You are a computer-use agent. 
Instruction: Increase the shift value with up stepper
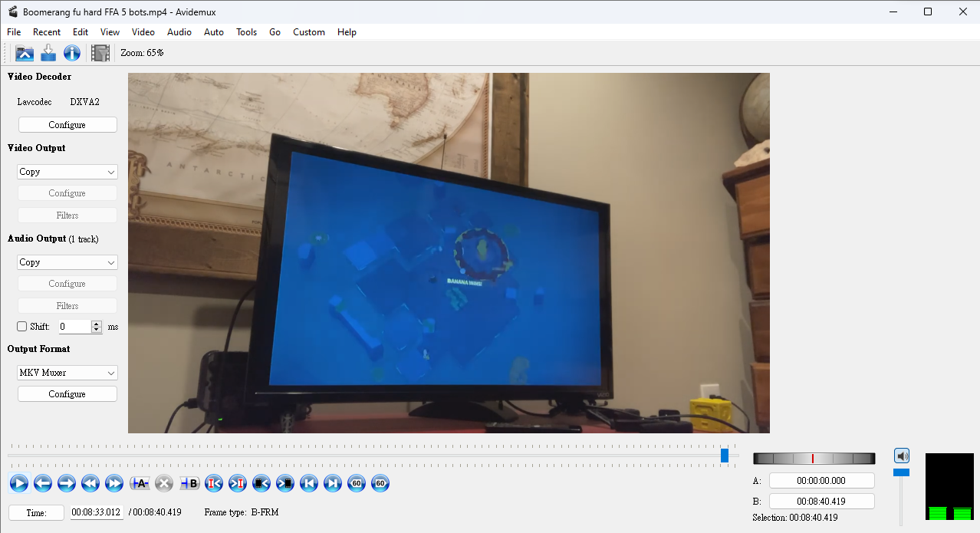[x=97, y=324]
